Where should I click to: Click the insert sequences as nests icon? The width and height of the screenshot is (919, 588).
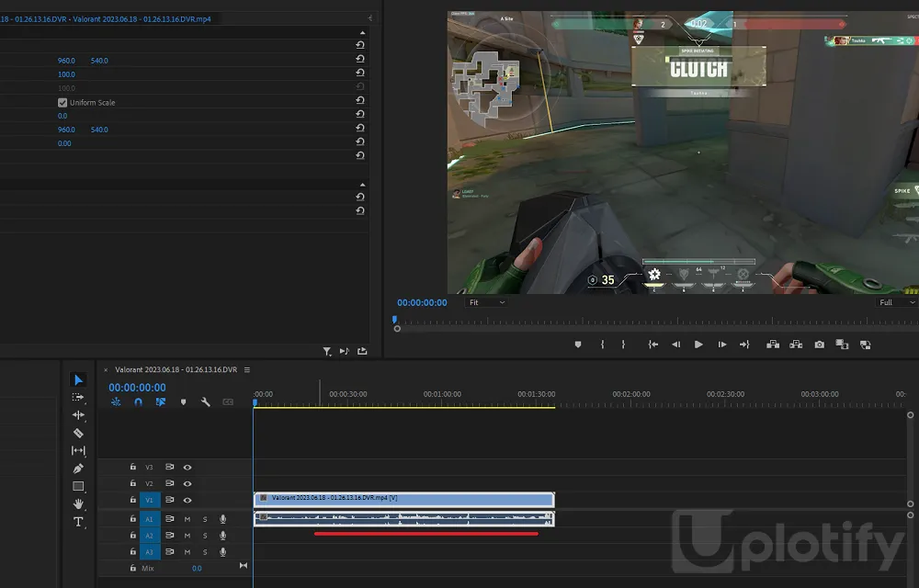point(116,401)
